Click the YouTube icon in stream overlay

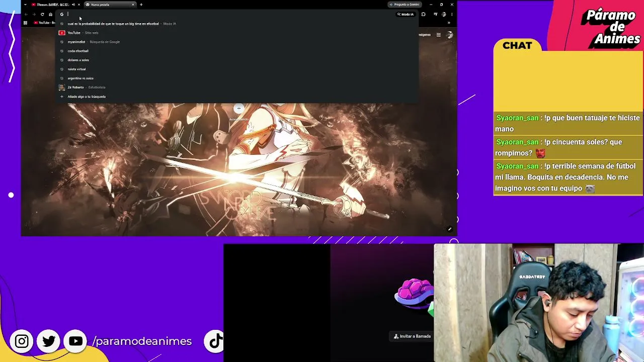76,341
